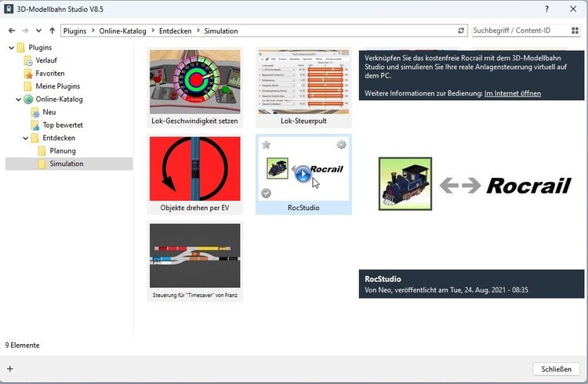Image resolution: width=588 pixels, height=384 pixels.
Task: Go up one level with up arrow
Action: pos(52,31)
